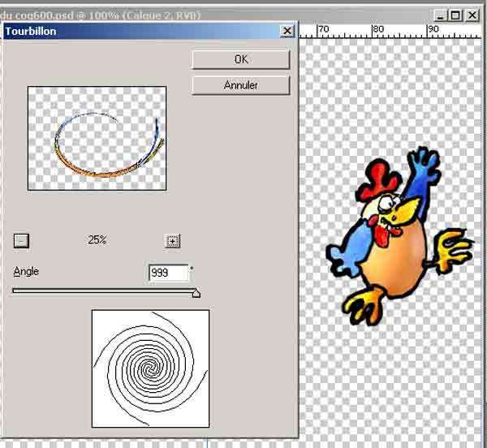Maximize the document window
This screenshot has height=448, width=487.
pyautogui.click(x=455, y=15)
